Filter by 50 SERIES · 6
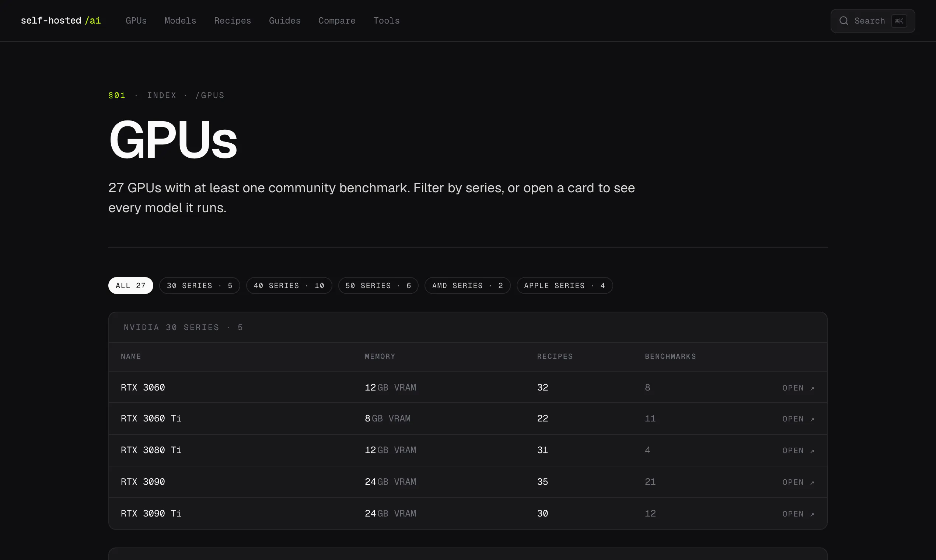Viewport: 936px width, 560px height. [378, 286]
